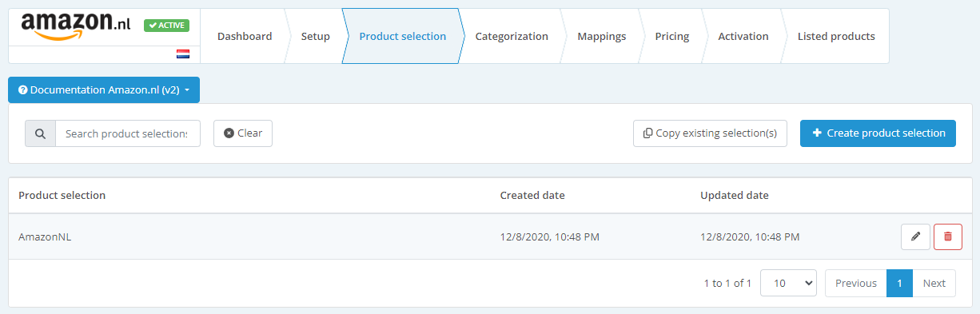
Task: Click the Created date column header
Action: point(532,195)
